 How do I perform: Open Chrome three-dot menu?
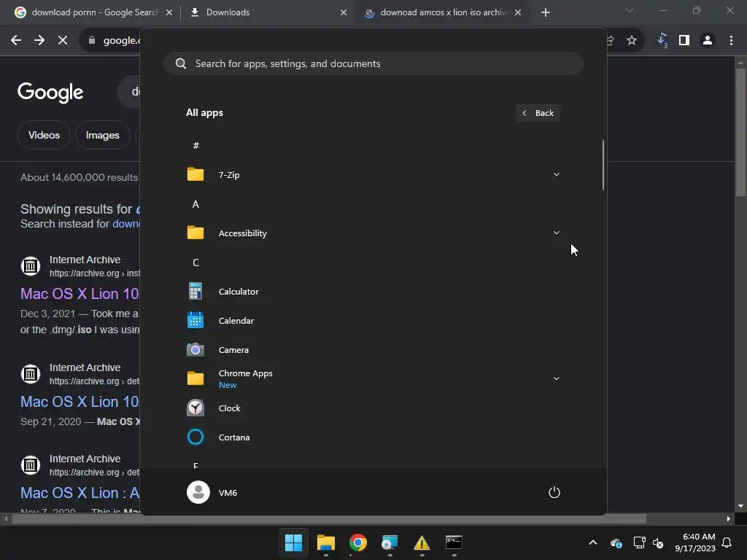[x=731, y=41]
